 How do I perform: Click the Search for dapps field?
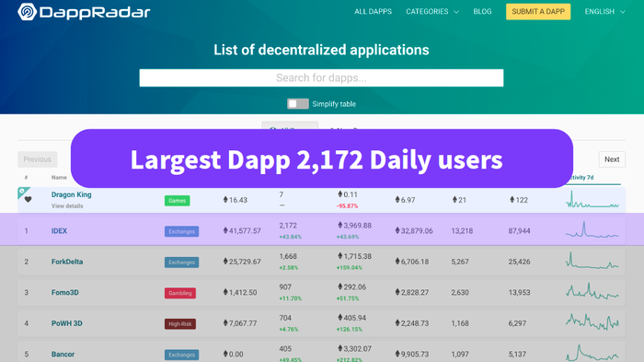click(x=321, y=77)
